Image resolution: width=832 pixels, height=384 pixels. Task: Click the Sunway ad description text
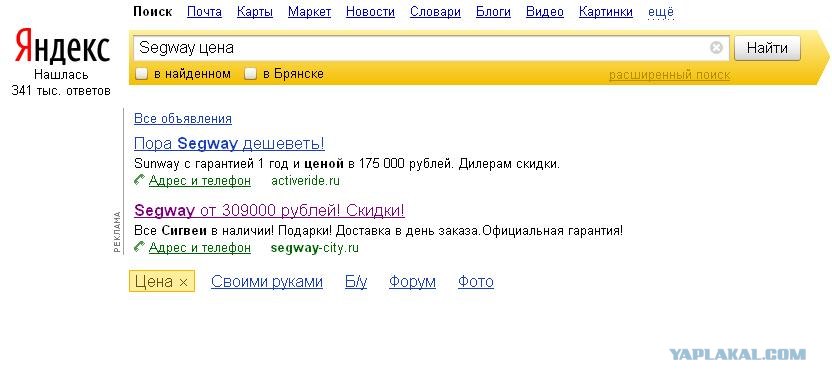tap(346, 164)
